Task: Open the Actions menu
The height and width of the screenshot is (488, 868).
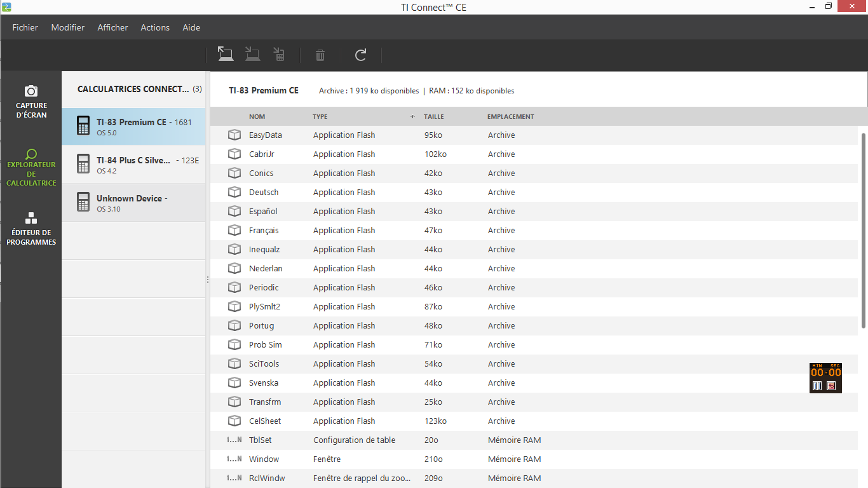Action: pyautogui.click(x=155, y=27)
